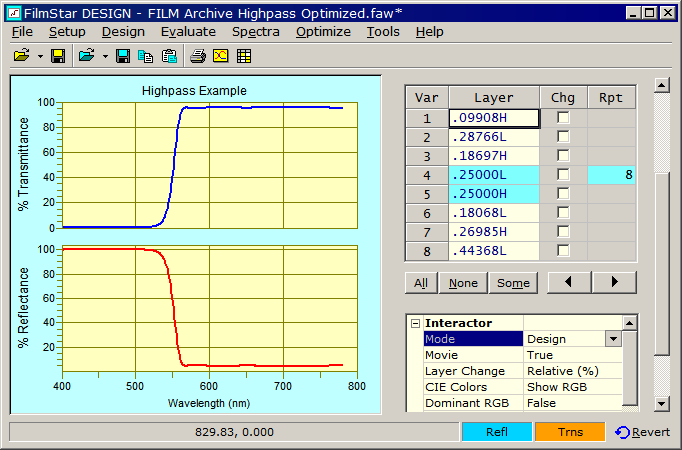Open file with first yellow folder icon

click(x=22, y=56)
